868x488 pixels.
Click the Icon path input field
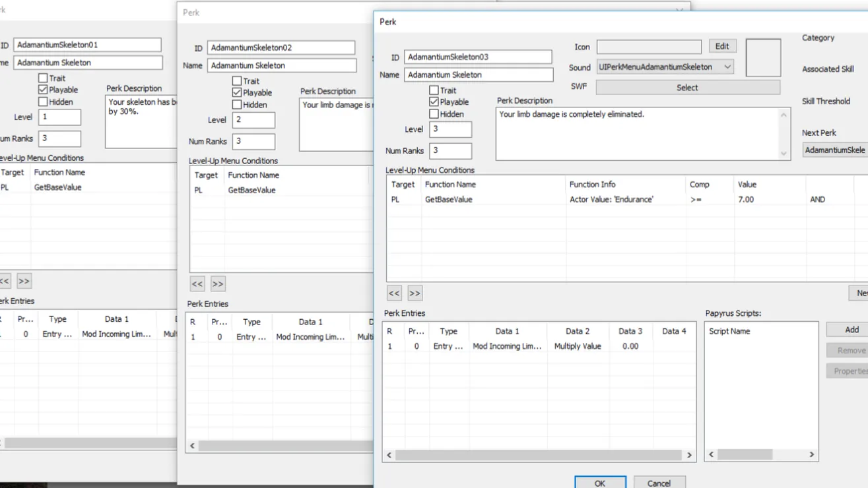tap(649, 47)
